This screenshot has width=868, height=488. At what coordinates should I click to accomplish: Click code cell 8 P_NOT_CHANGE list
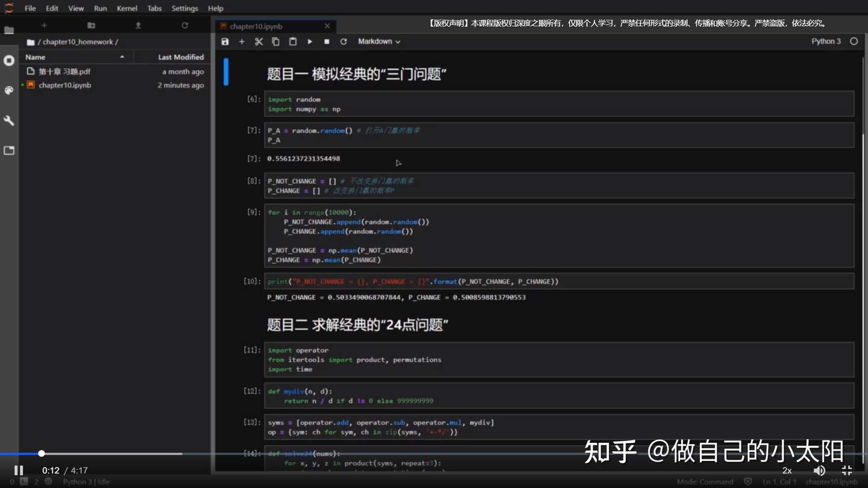click(559, 186)
